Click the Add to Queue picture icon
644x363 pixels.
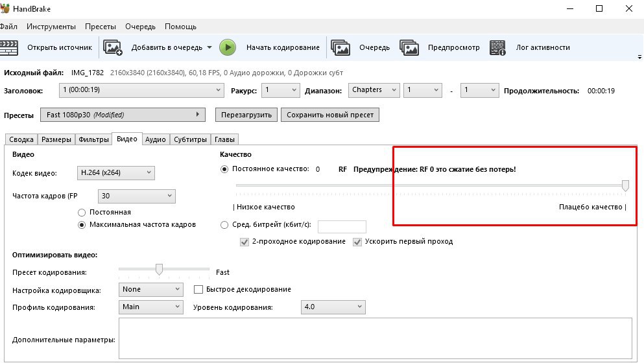[x=113, y=47]
